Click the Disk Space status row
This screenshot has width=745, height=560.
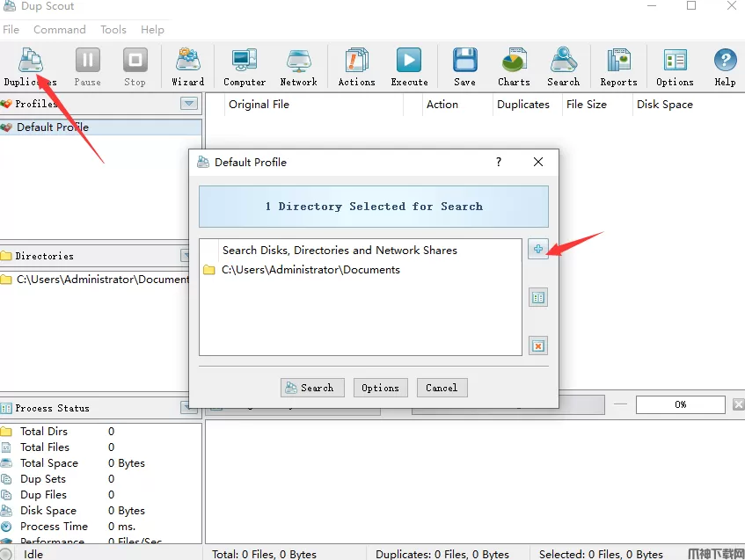coord(100,511)
